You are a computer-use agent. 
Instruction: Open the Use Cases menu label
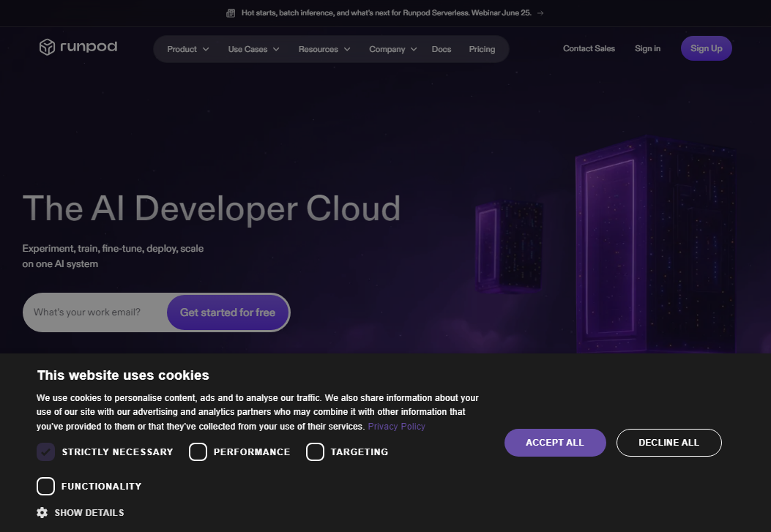(247, 49)
